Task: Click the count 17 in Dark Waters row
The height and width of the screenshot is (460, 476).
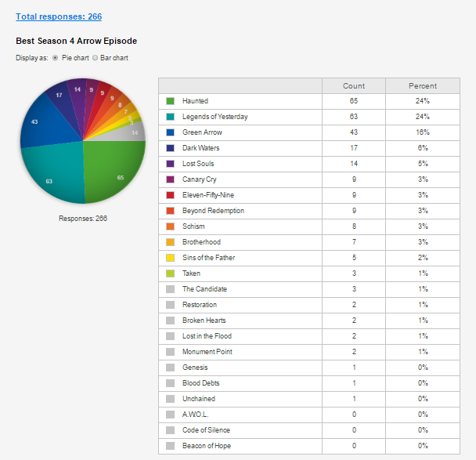Action: 354,148
